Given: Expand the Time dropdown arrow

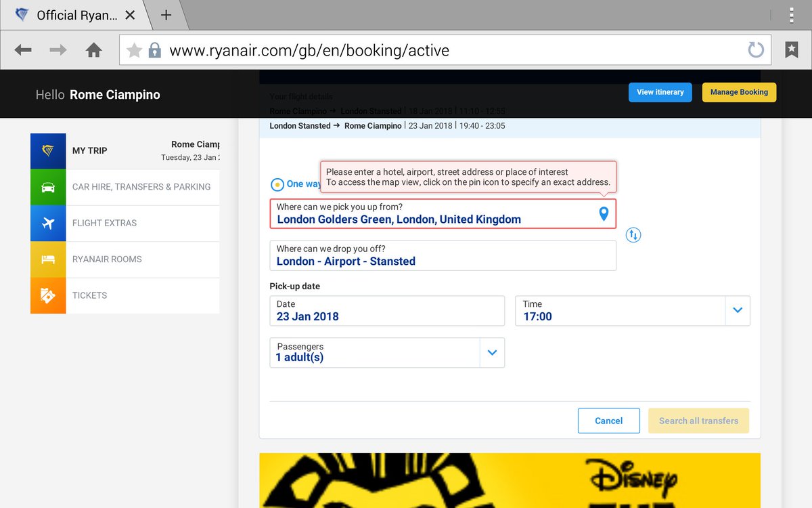Looking at the screenshot, I should coord(738,310).
